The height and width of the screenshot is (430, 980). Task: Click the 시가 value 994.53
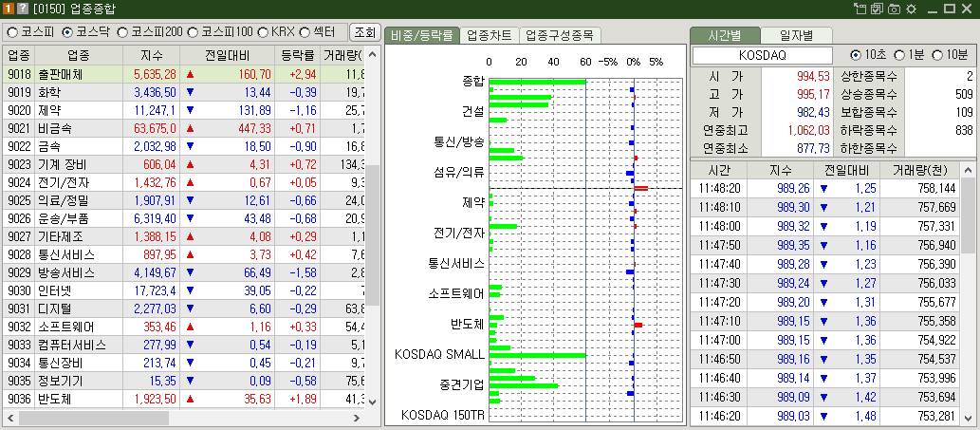coord(812,76)
